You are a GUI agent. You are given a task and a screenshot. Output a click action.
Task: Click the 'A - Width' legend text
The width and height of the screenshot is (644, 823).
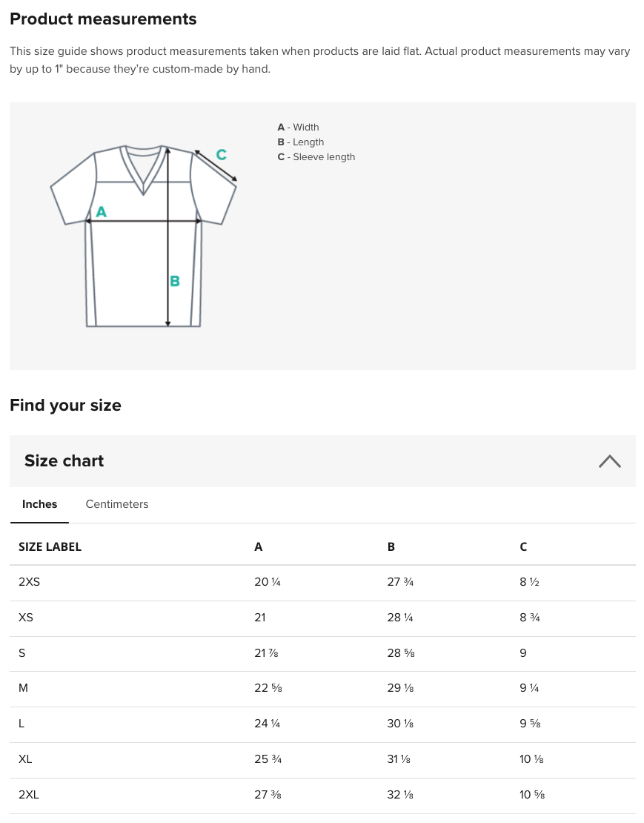(x=298, y=127)
